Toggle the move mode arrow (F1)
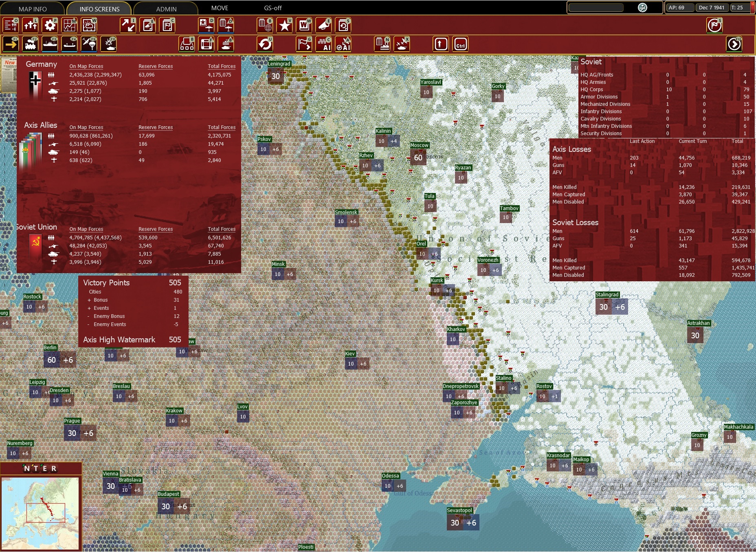Viewport: 756px width, 552px height. (x=11, y=44)
